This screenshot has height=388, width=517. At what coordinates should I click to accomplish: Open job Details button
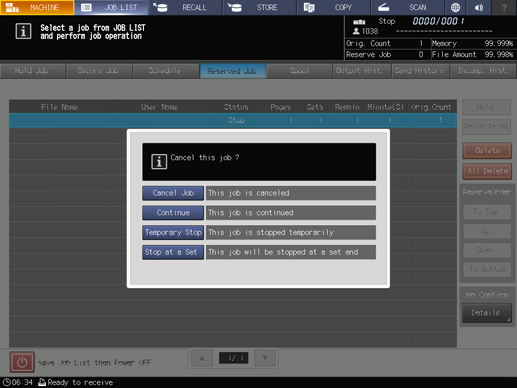(487, 313)
